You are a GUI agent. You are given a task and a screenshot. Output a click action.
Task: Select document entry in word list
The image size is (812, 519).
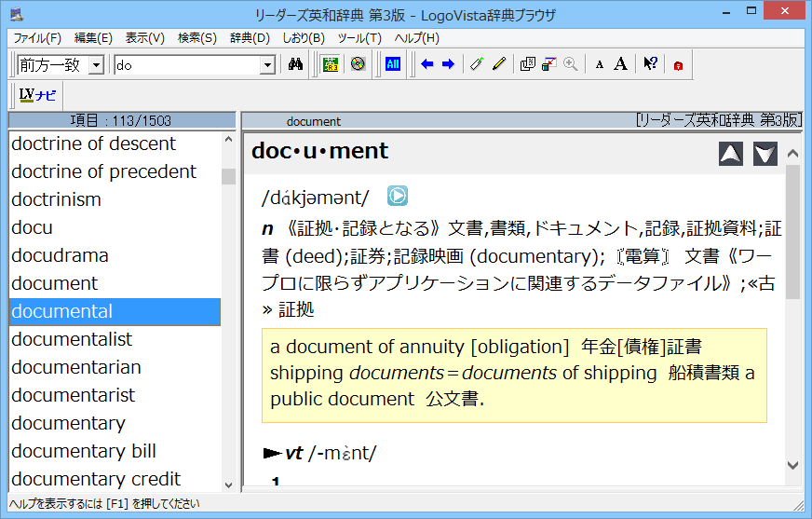click(x=115, y=283)
